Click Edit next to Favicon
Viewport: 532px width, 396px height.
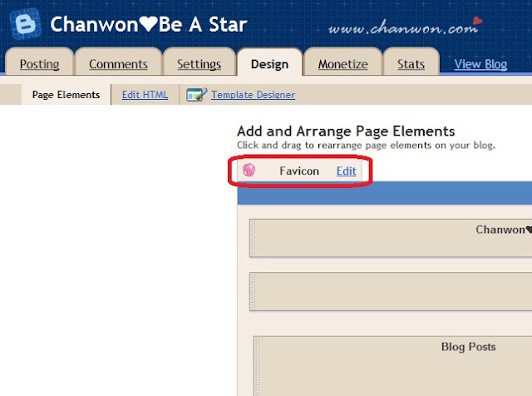[347, 171]
